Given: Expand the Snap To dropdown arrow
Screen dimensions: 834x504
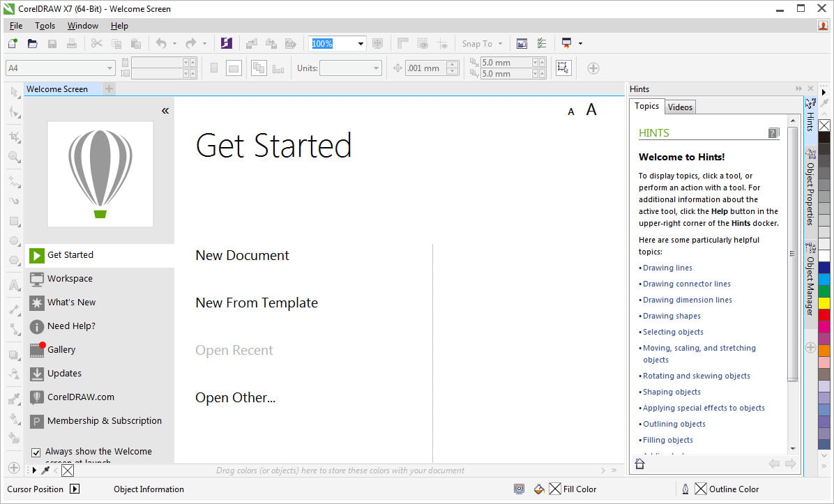Looking at the screenshot, I should coord(500,44).
